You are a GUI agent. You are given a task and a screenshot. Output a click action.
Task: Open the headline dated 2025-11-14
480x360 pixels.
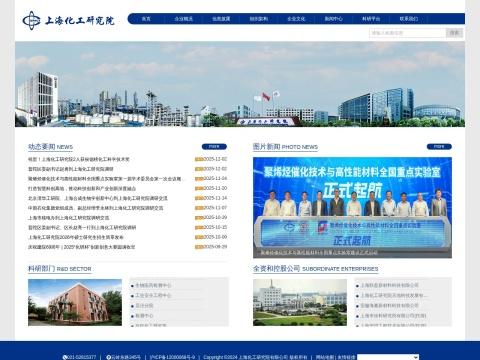98,198
